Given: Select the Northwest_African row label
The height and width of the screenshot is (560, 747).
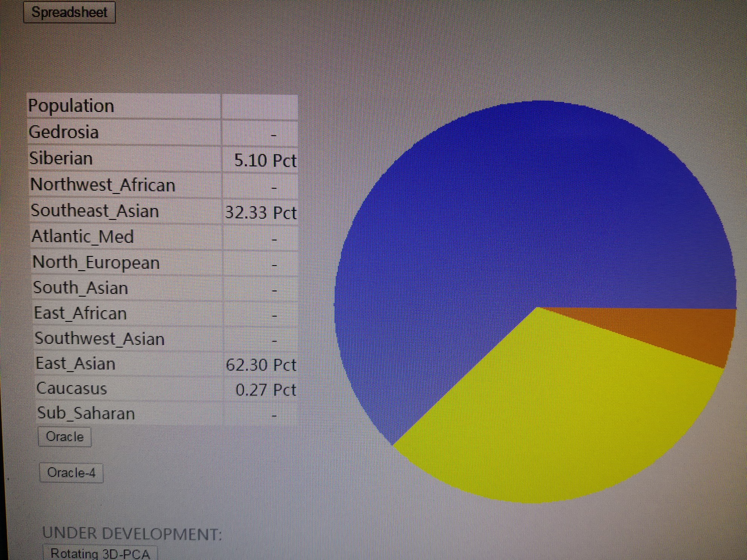Looking at the screenshot, I should tap(103, 185).
